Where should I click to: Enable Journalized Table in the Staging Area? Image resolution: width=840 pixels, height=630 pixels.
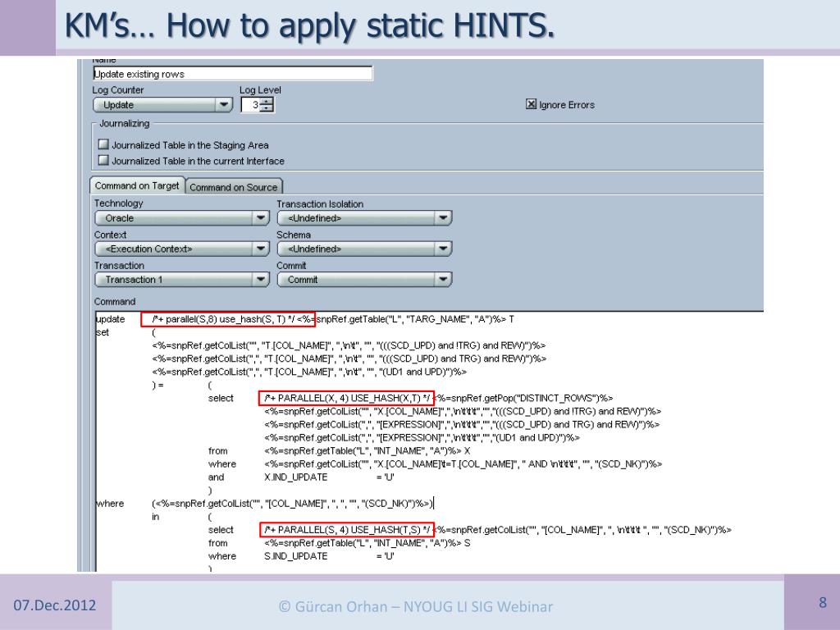pyautogui.click(x=103, y=145)
